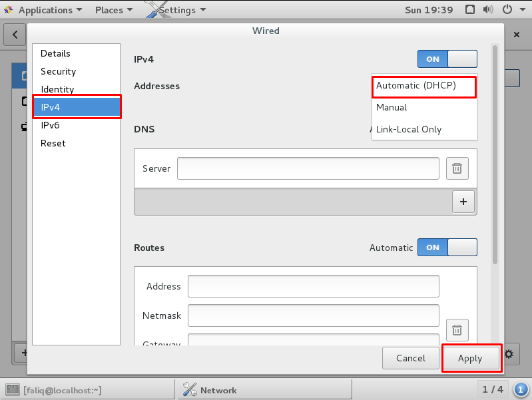Switch to the faliq@localhost terminal window
The width and height of the screenshot is (532, 400).
(x=87, y=390)
